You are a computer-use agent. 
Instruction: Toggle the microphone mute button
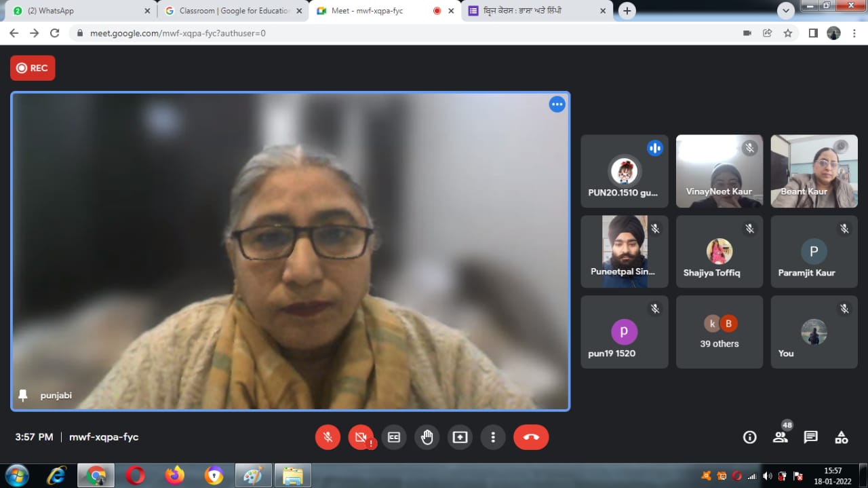pos(328,437)
